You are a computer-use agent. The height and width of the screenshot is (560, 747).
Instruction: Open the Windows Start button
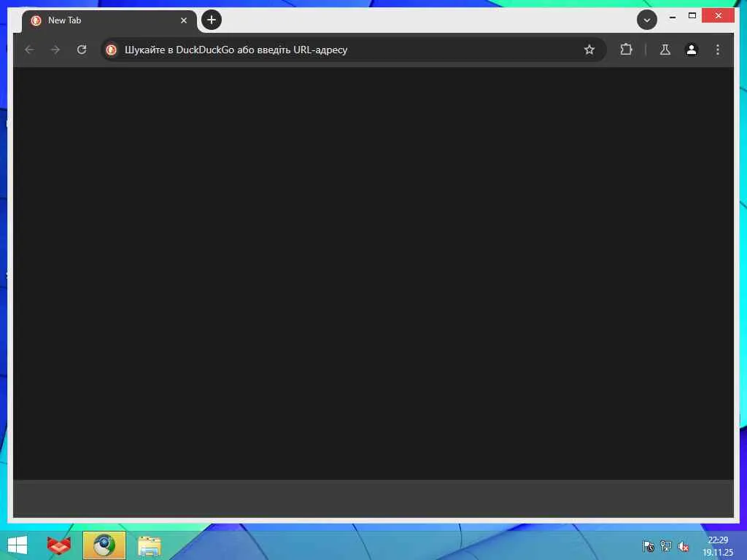18,545
